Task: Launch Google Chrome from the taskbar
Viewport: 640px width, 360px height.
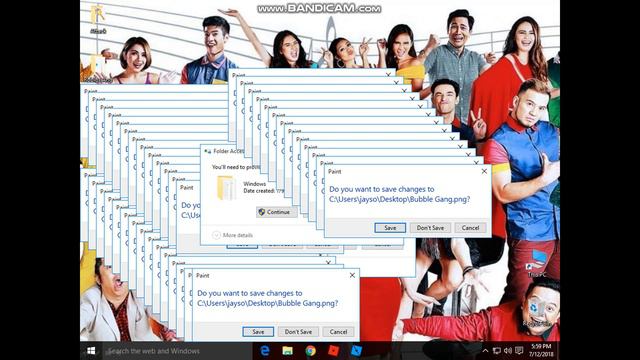Action: point(311,351)
